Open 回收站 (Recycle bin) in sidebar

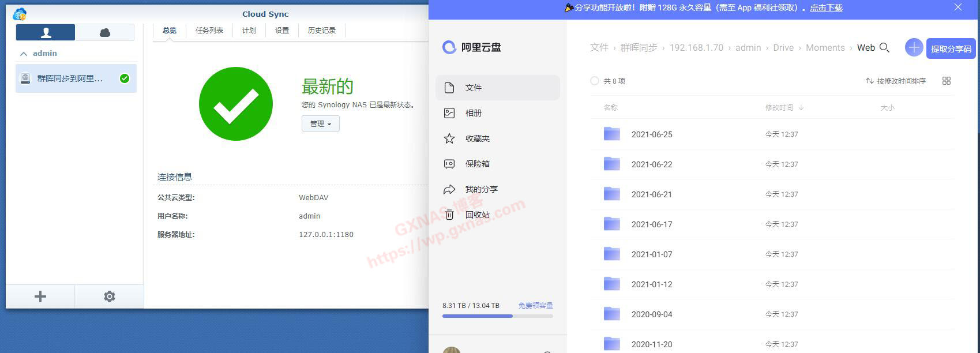tap(477, 215)
